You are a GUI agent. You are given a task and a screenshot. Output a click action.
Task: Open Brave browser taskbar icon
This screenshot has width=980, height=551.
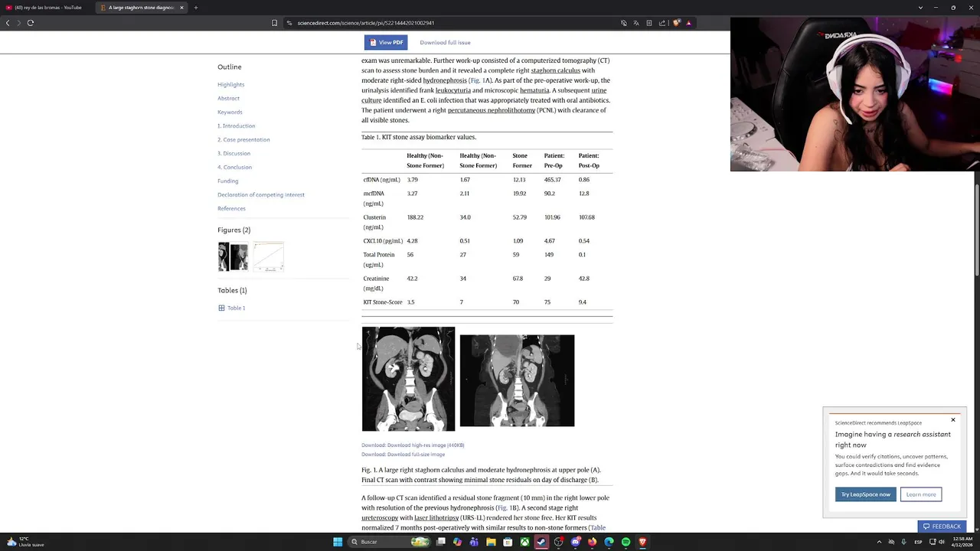pyautogui.click(x=642, y=542)
